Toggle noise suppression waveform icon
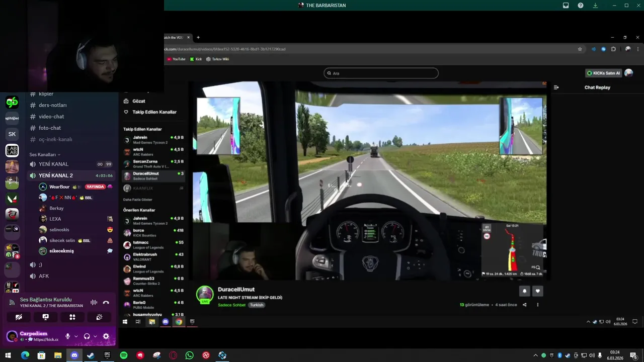Screen dimensions: 644x362 [x=94, y=302]
